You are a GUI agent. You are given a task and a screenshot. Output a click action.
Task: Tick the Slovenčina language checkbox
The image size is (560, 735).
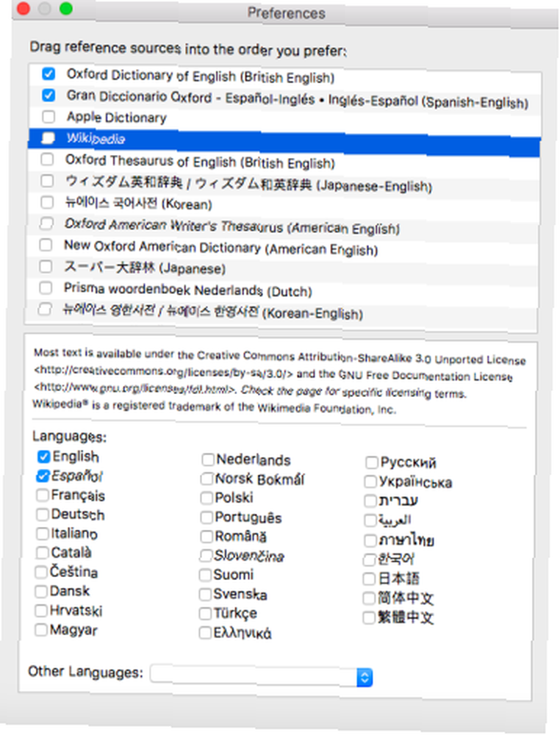click(x=207, y=556)
